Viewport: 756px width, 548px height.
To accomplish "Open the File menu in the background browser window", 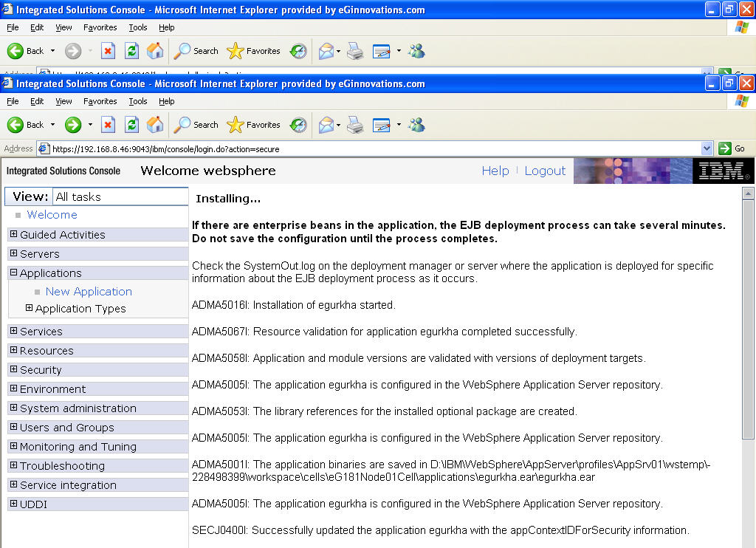I will 13,27.
